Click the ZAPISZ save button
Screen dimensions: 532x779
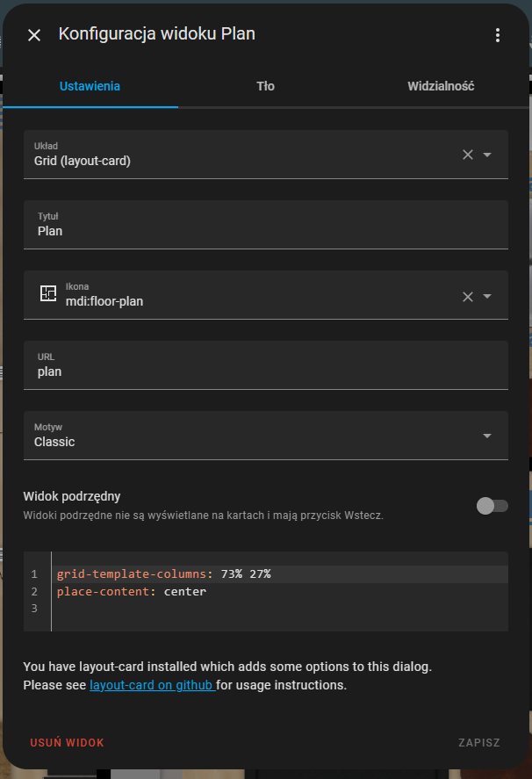[x=478, y=743]
